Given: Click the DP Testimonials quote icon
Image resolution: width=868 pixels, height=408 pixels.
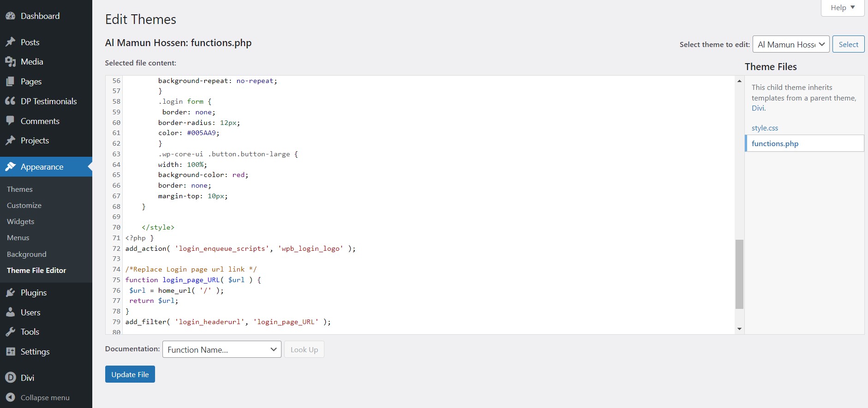Looking at the screenshot, I should click(x=10, y=101).
